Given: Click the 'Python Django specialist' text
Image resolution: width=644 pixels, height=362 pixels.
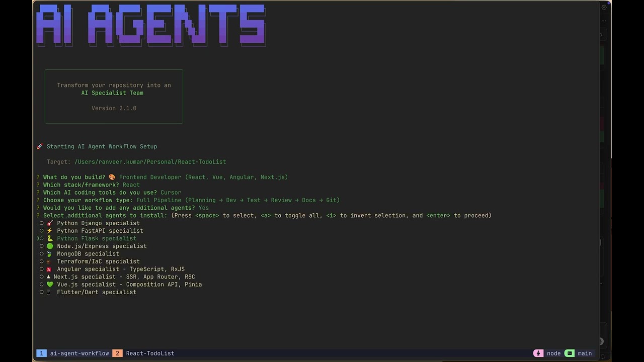Looking at the screenshot, I should (x=98, y=223).
